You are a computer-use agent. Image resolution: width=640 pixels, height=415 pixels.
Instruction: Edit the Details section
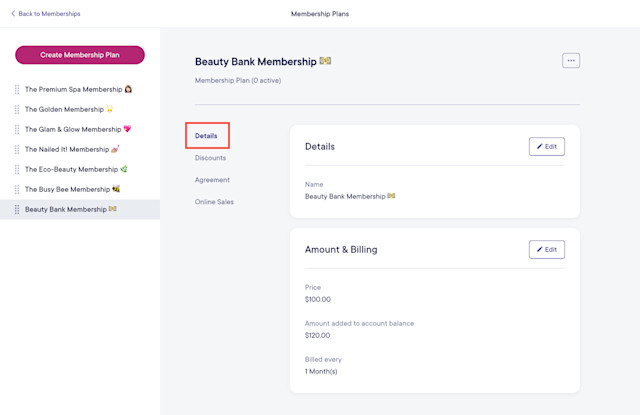547,146
